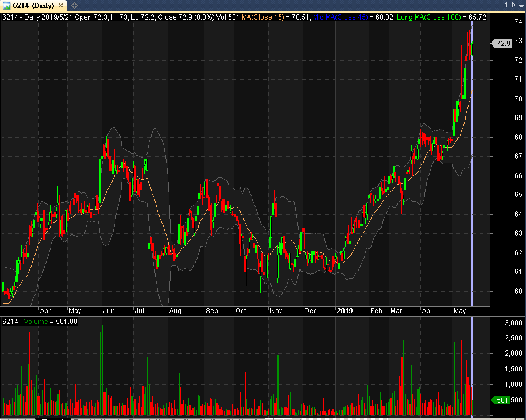
Task: Close the 6214 (Daily) tab
Action: coord(61,6)
